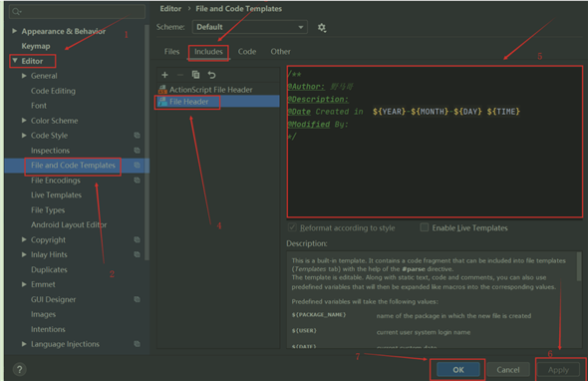The height and width of the screenshot is (381, 588).
Task: Click the add template plus icon
Action: click(164, 75)
